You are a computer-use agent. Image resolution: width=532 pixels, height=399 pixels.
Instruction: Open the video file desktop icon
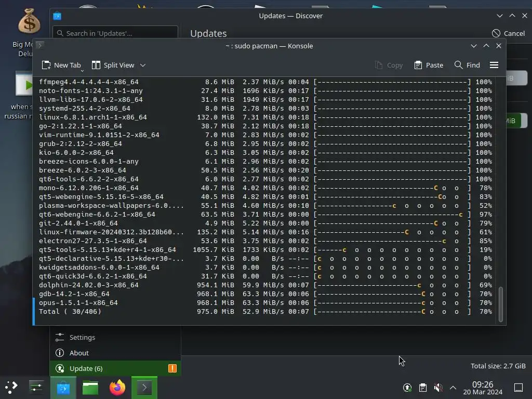[x=24, y=84]
